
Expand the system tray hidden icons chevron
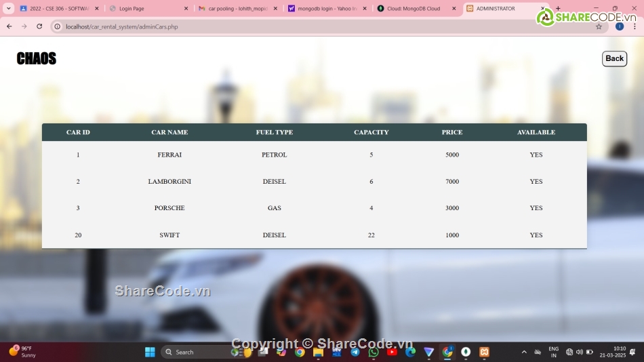tap(523, 352)
